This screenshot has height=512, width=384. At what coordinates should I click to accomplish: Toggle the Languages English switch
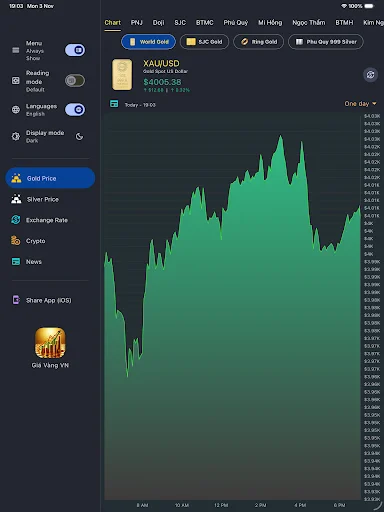(x=75, y=110)
